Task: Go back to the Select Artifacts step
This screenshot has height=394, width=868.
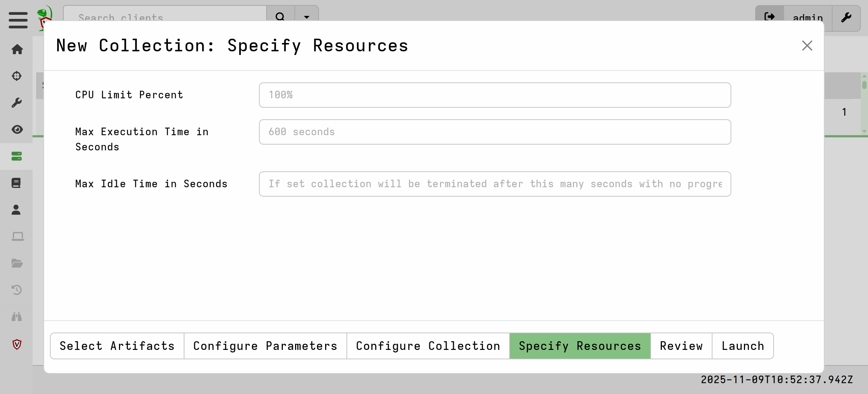Action: [116, 346]
